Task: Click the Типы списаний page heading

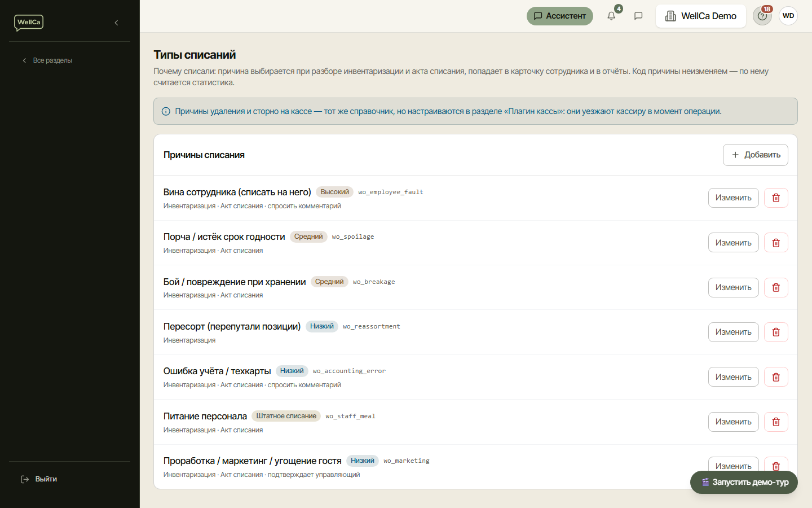Action: 195,55
